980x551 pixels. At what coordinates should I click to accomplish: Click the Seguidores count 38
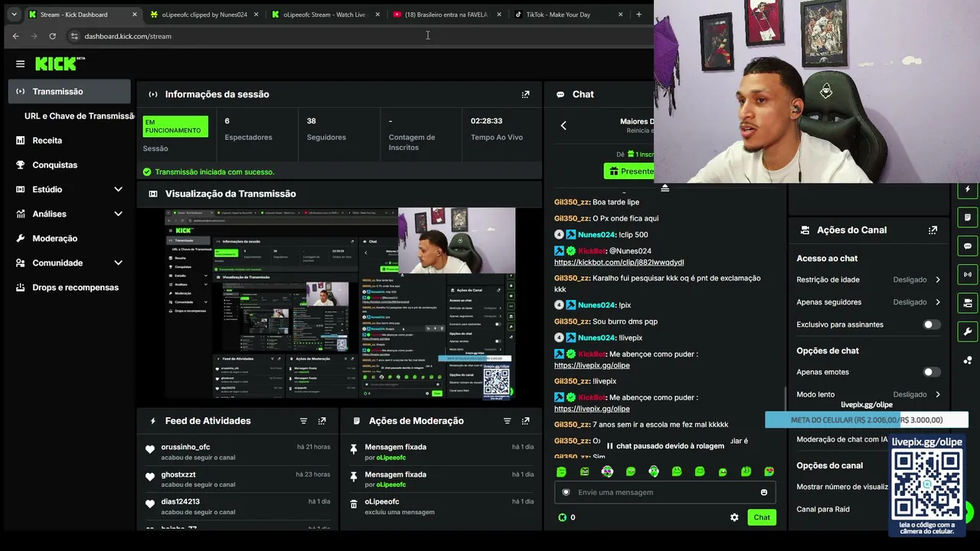click(312, 121)
